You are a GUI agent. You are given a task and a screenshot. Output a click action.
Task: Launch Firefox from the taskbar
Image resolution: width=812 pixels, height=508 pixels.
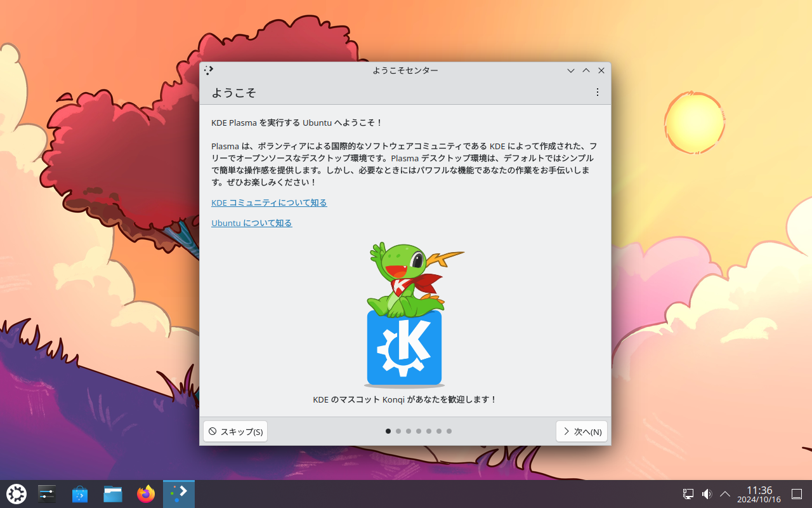coord(145,493)
